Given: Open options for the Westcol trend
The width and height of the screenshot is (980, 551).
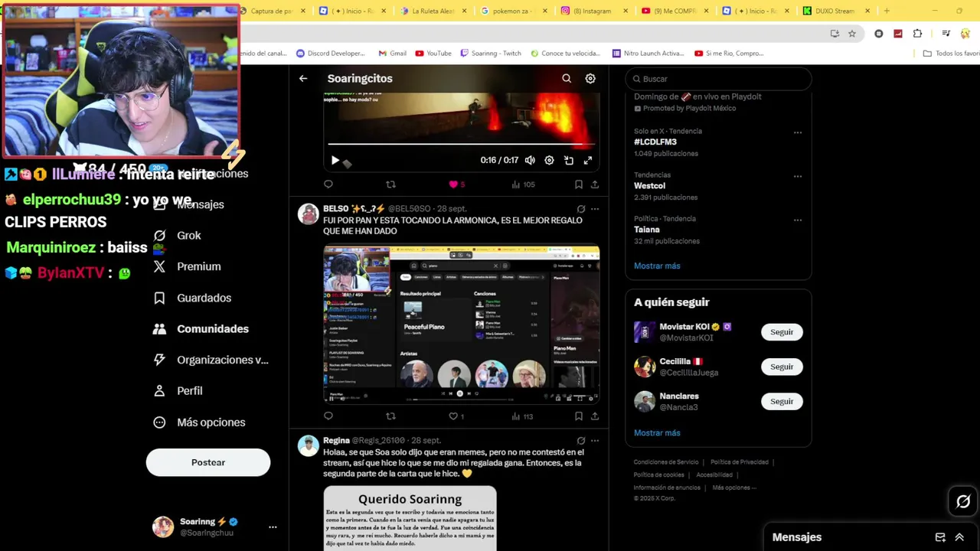Looking at the screenshot, I should (x=798, y=176).
